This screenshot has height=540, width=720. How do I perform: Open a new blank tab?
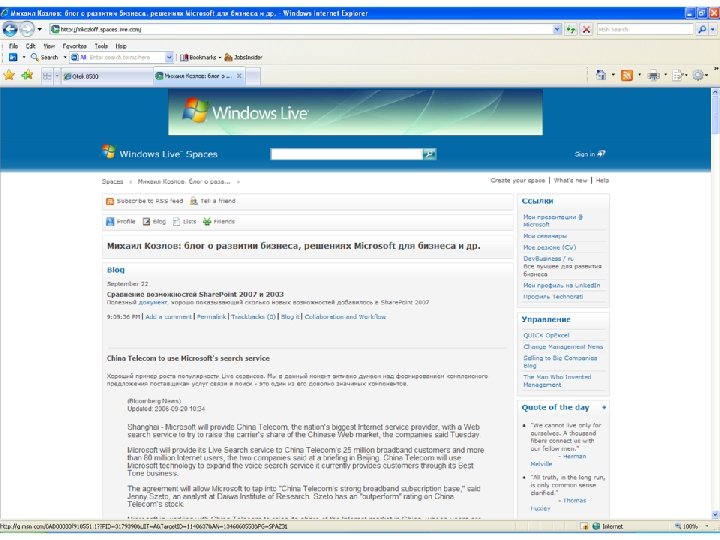click(253, 76)
